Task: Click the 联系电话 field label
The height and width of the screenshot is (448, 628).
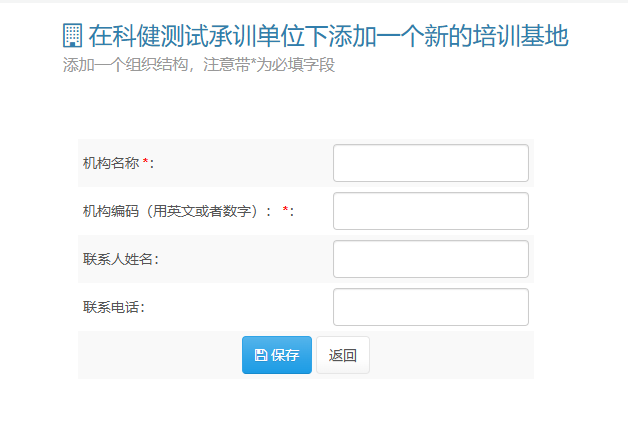Action: pos(114,307)
